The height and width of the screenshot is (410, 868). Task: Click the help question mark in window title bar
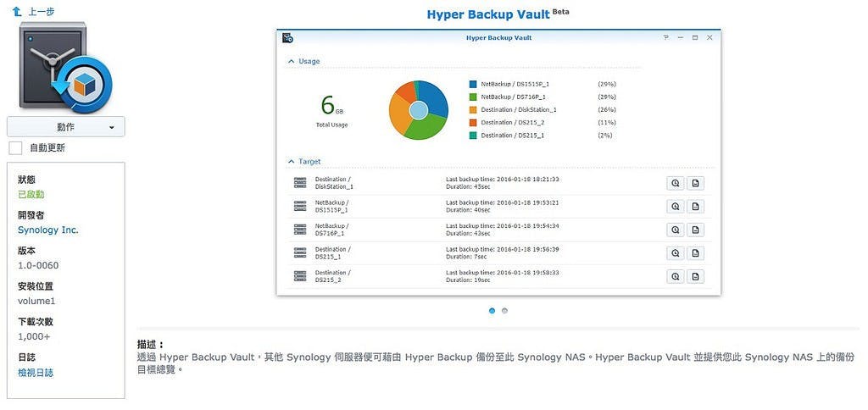pos(666,38)
